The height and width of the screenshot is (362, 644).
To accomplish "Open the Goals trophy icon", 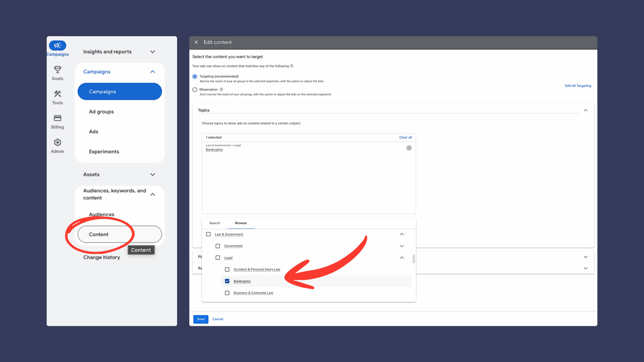I will pos(57,70).
